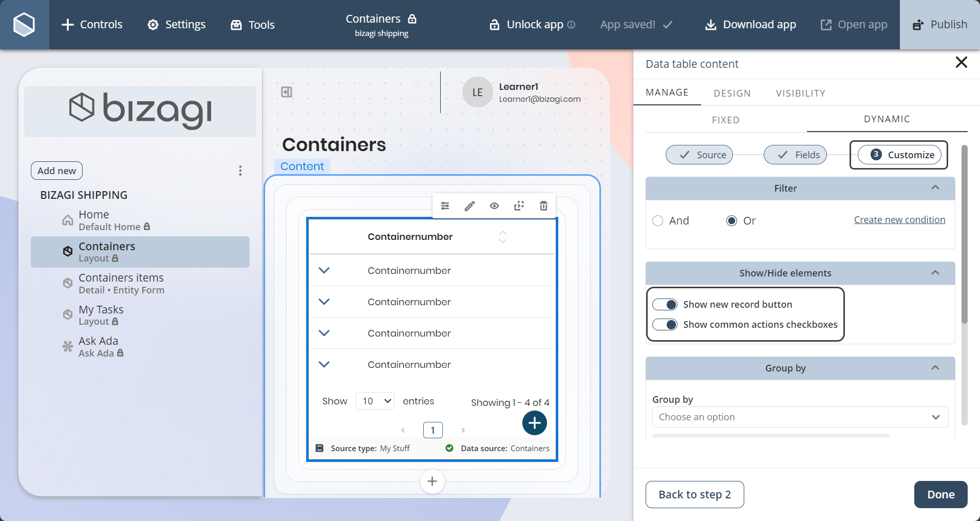Select the Home page in sidebar

pos(140,220)
